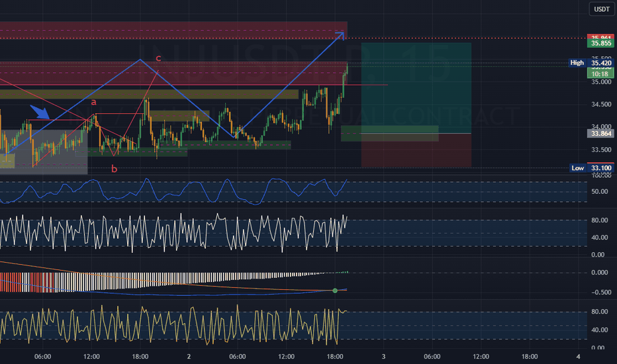
Task: Click the High 35.420 price label
Action: [x=591, y=63]
